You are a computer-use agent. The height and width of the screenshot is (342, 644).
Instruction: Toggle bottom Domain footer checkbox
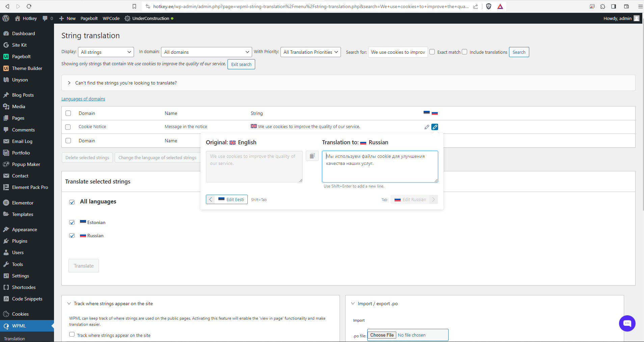pos(68,141)
